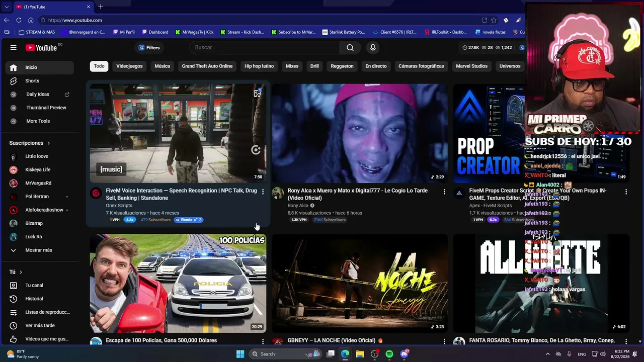Focus the Buscar search field
The height and width of the screenshot is (362, 644).
click(x=266, y=48)
